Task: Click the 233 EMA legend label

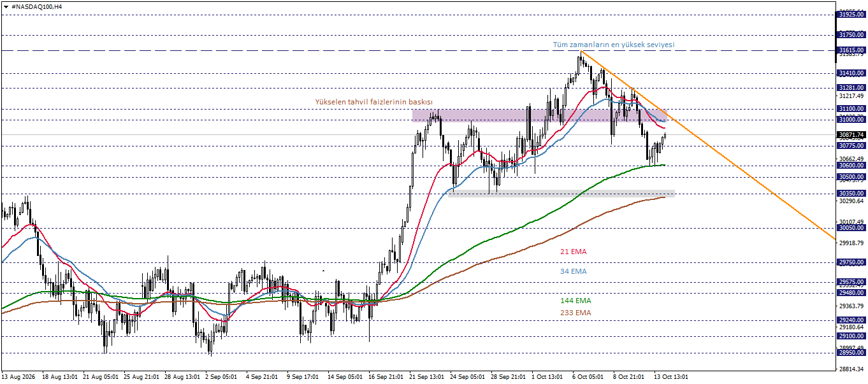Action: tap(575, 313)
